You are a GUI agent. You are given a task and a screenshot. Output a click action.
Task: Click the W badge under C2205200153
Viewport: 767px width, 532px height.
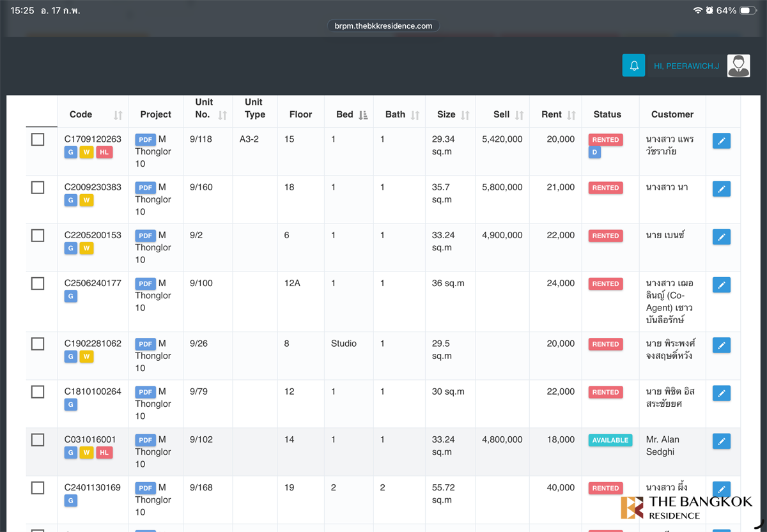point(86,248)
